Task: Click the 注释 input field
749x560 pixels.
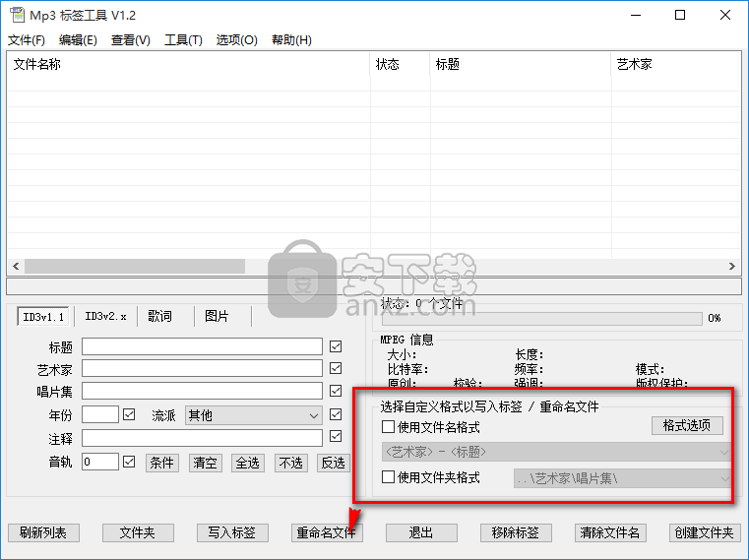Action: pyautogui.click(x=202, y=438)
